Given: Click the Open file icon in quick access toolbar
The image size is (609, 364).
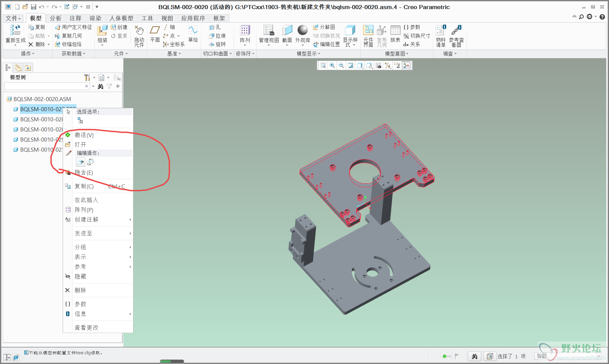Looking at the screenshot, I should pos(25,7).
